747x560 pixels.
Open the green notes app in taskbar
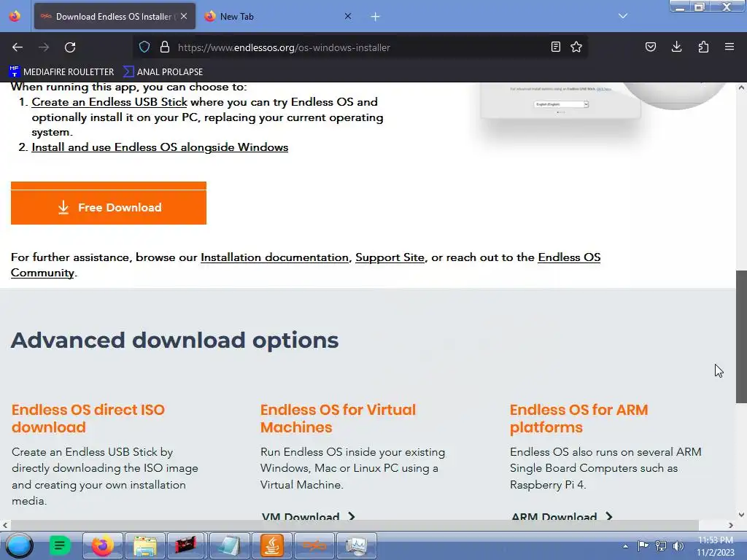tap(60, 545)
